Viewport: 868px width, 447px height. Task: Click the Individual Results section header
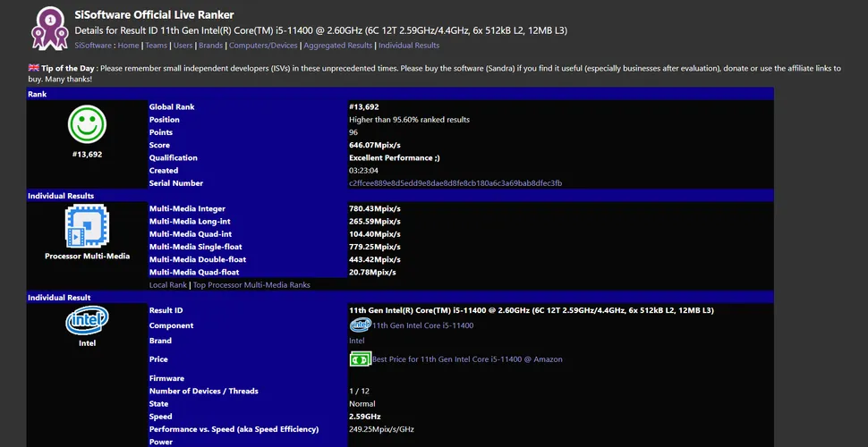click(x=400, y=196)
